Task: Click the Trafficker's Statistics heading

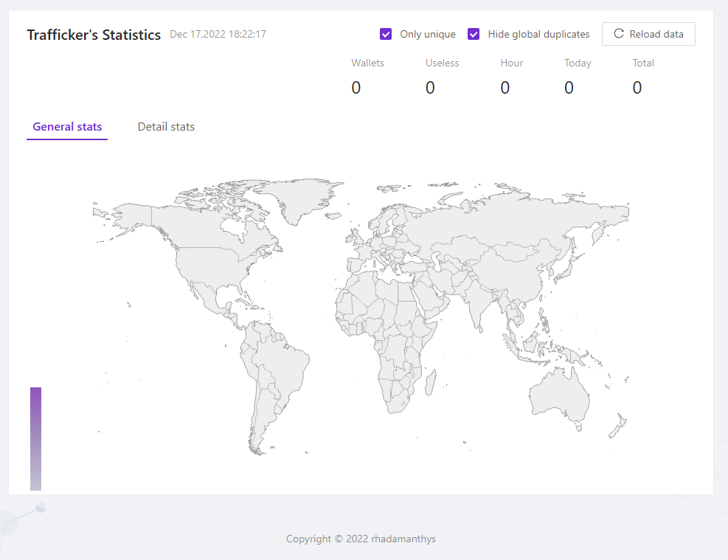Action: click(x=94, y=35)
